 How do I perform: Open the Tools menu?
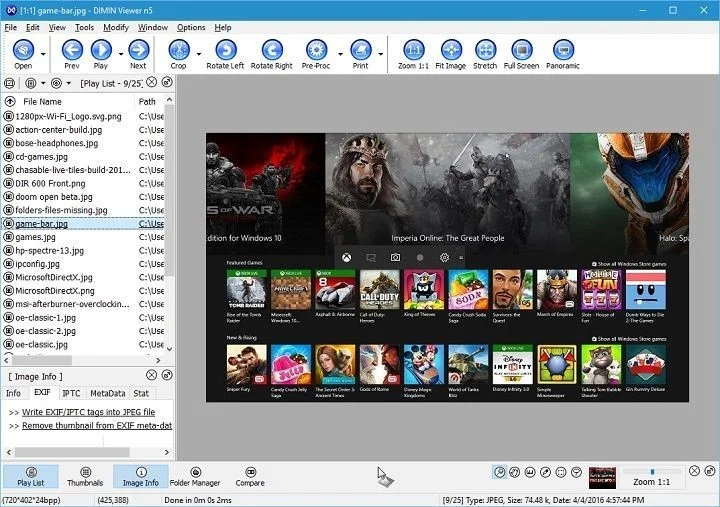[84, 28]
